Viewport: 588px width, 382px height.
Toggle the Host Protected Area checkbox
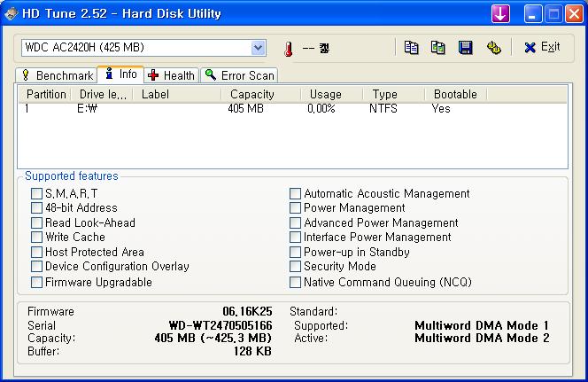click(x=36, y=252)
